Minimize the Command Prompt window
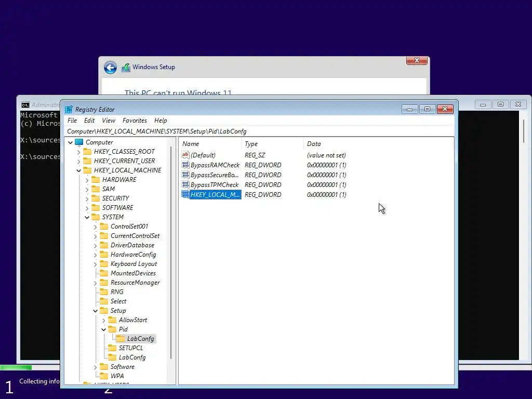 pos(483,104)
